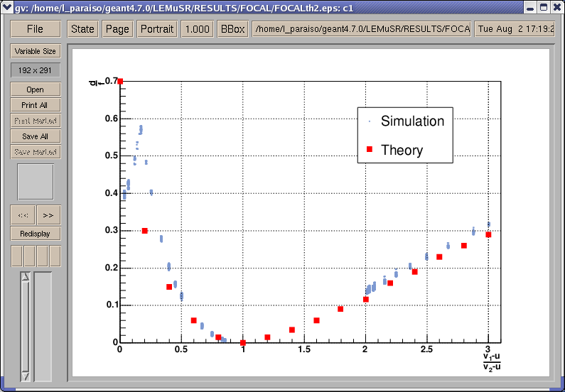
Task: Open the Portrait orientation dropdown
Action: coord(156,29)
